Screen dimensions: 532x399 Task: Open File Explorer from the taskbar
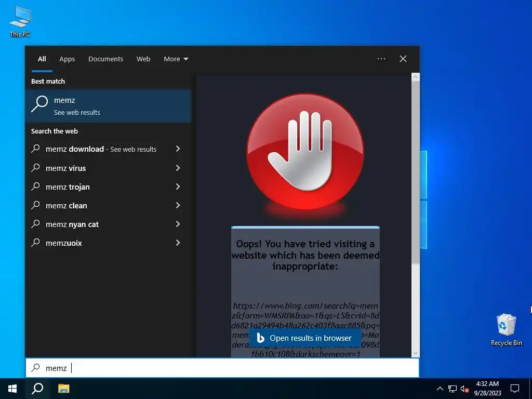click(x=63, y=389)
